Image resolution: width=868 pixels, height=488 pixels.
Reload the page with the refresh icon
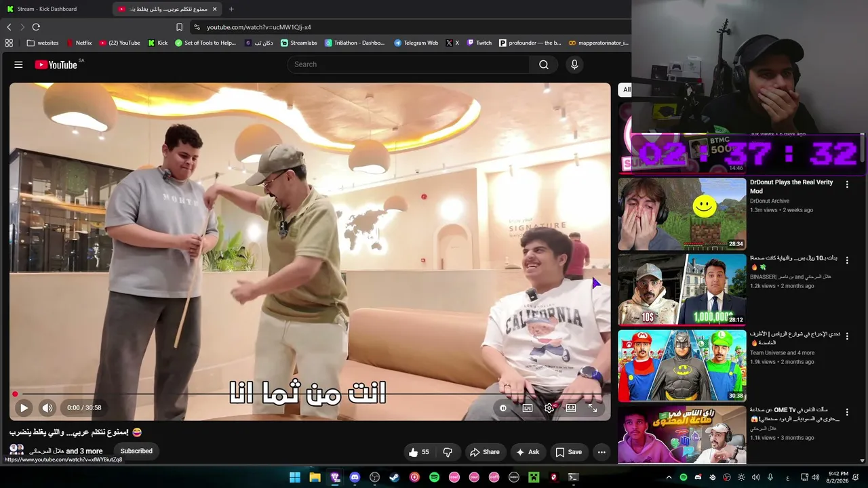(x=36, y=27)
